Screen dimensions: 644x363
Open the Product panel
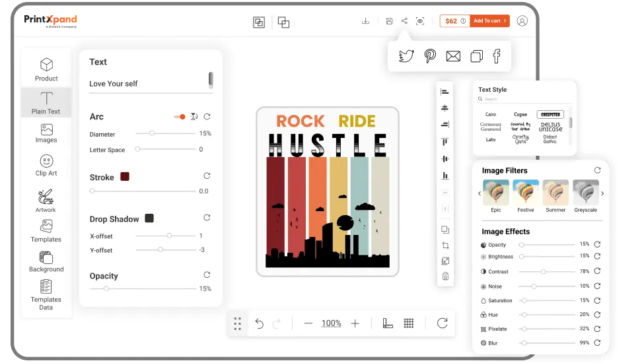click(46, 70)
